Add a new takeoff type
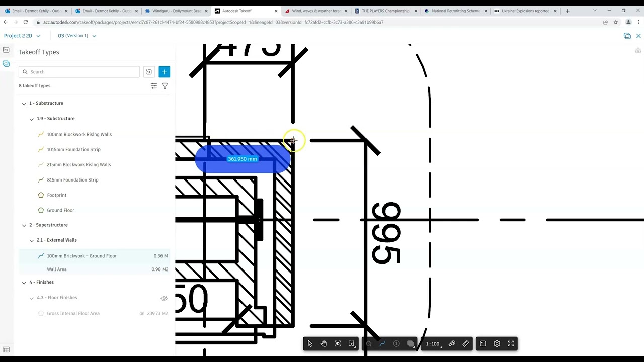 point(164,72)
